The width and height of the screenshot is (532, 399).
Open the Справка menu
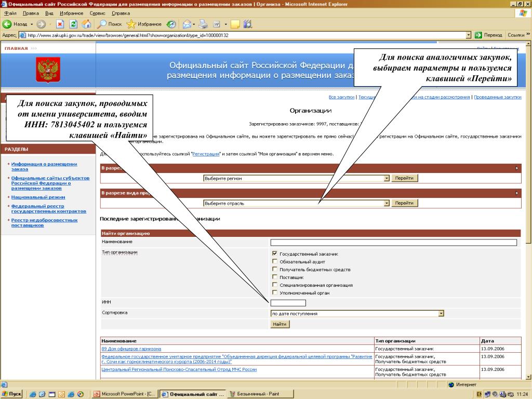tap(121, 13)
